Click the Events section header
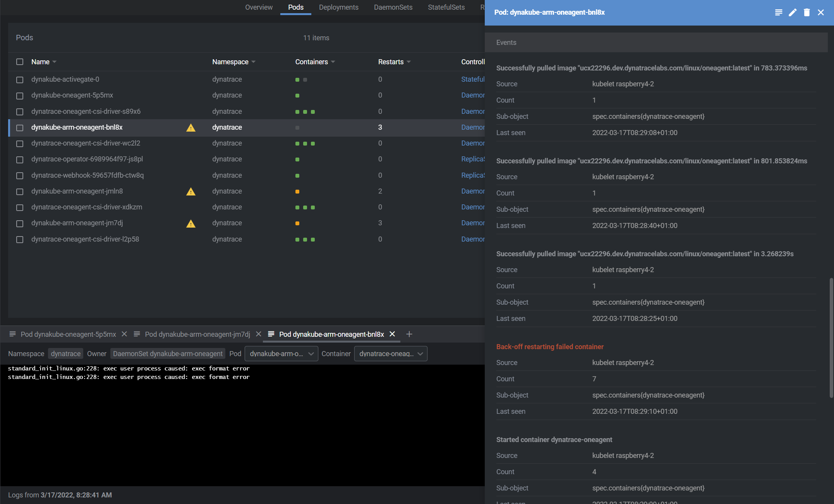Image resolution: width=834 pixels, height=504 pixels. (656, 43)
